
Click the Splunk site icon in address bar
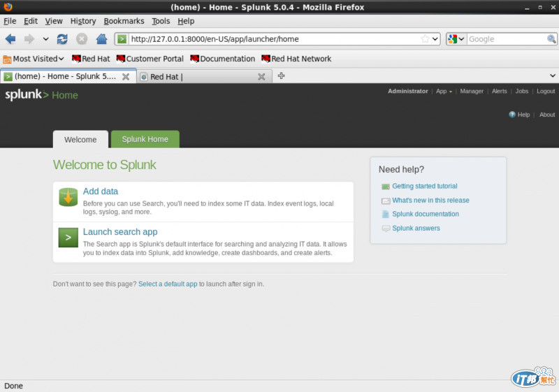pos(122,39)
